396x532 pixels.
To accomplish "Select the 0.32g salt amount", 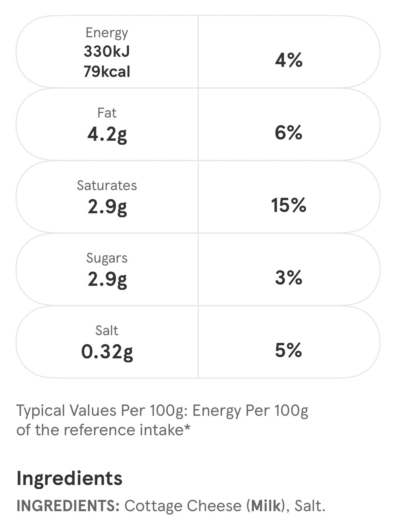I will [107, 352].
